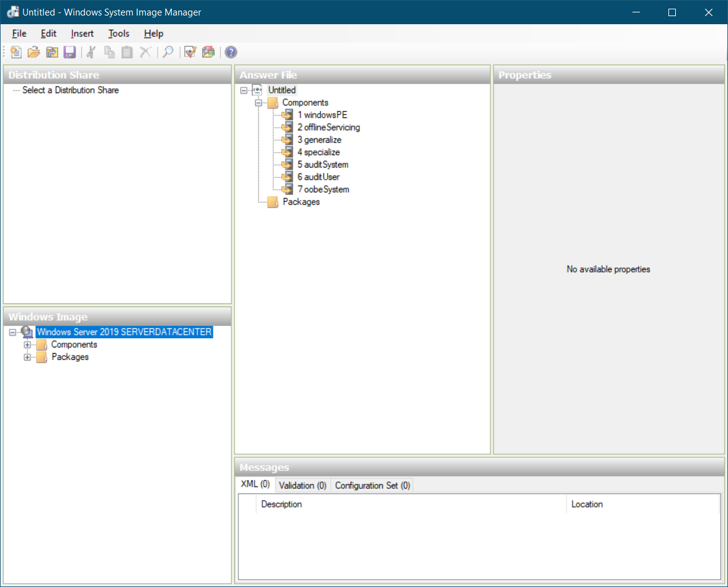Viewport: 728px width, 587px height.
Task: Click the Delete X toolbar icon
Action: (x=145, y=52)
